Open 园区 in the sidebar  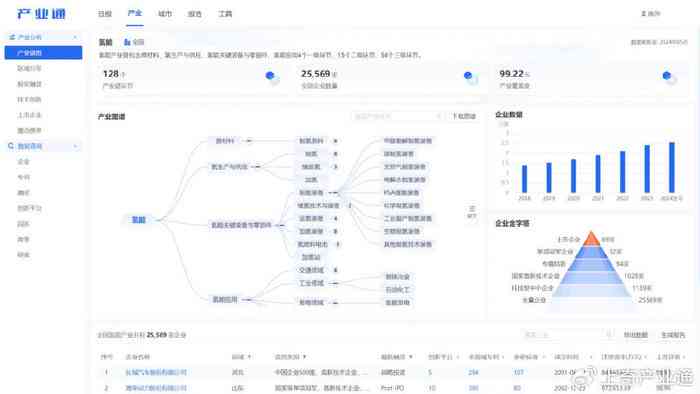coord(23,224)
